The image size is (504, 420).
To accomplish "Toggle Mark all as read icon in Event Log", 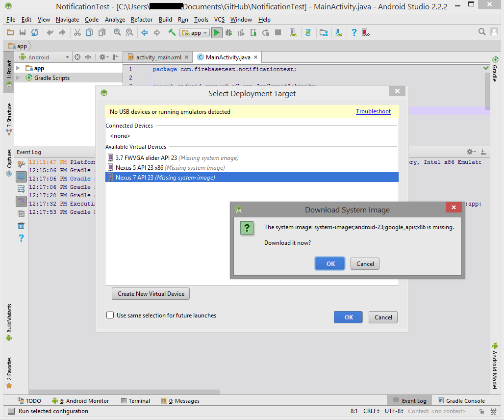I will click(21, 213).
